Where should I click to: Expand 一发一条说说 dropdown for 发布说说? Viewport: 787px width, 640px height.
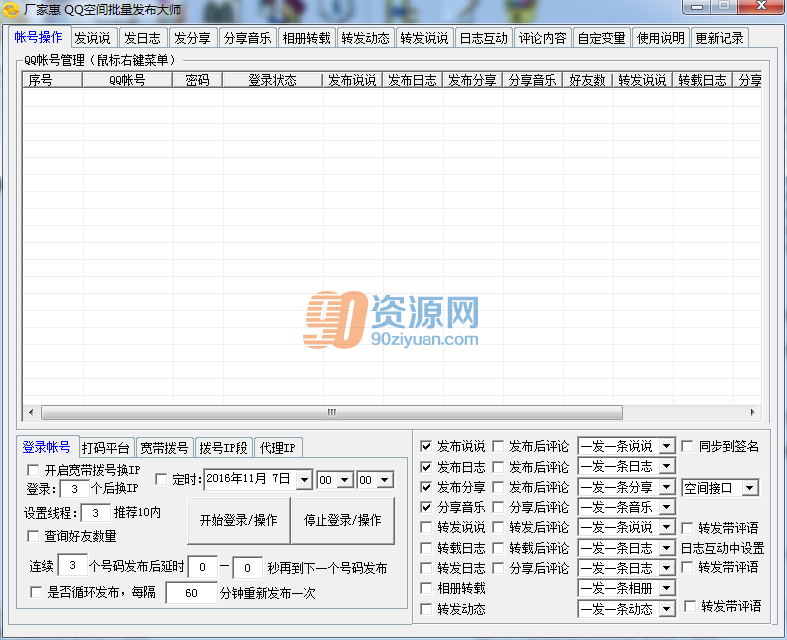pyautogui.click(x=667, y=446)
